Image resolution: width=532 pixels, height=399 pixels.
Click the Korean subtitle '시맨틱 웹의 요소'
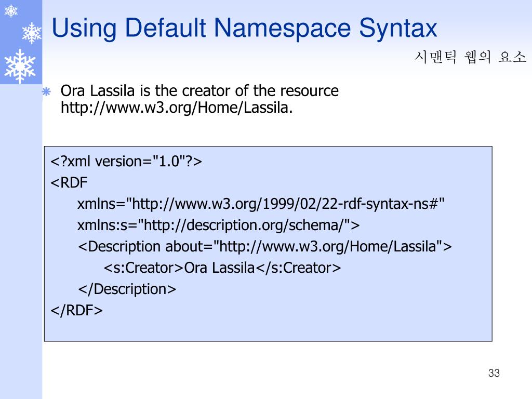point(470,57)
